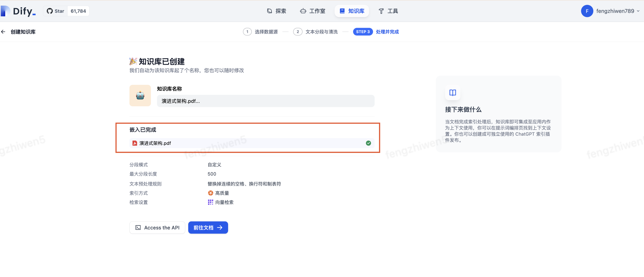The width and height of the screenshot is (644, 277).
Task: Click the knowledge base name input field
Action: tap(266, 101)
